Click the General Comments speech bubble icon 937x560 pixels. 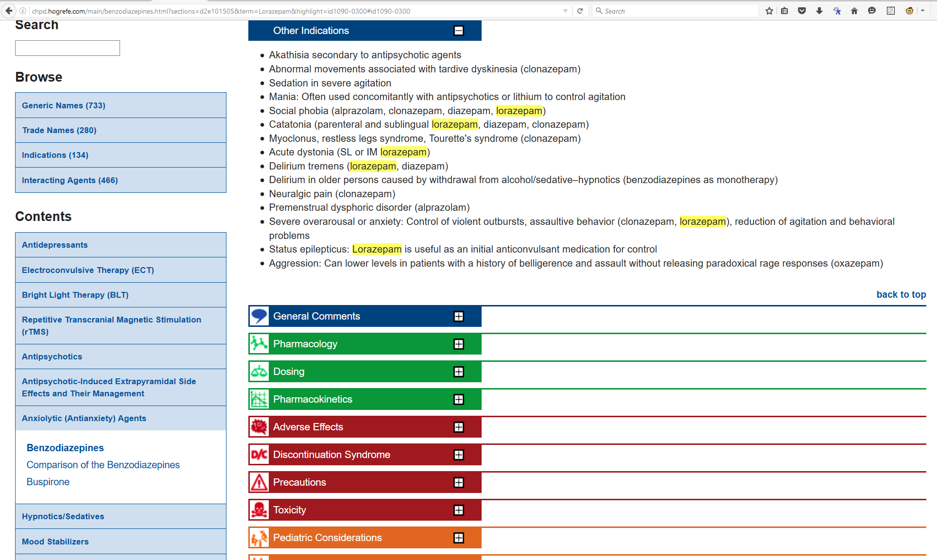[x=259, y=316]
